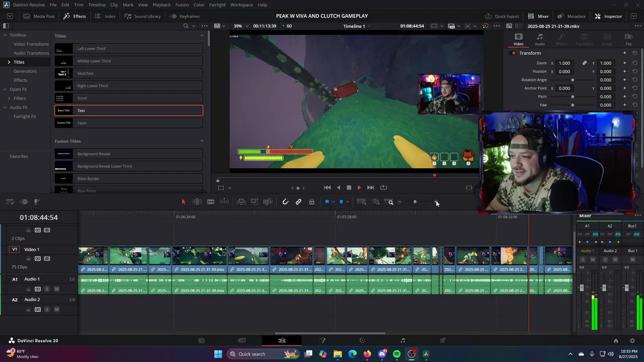Select the Text+ title preset
The width and height of the screenshot is (644, 362).
(129, 123)
